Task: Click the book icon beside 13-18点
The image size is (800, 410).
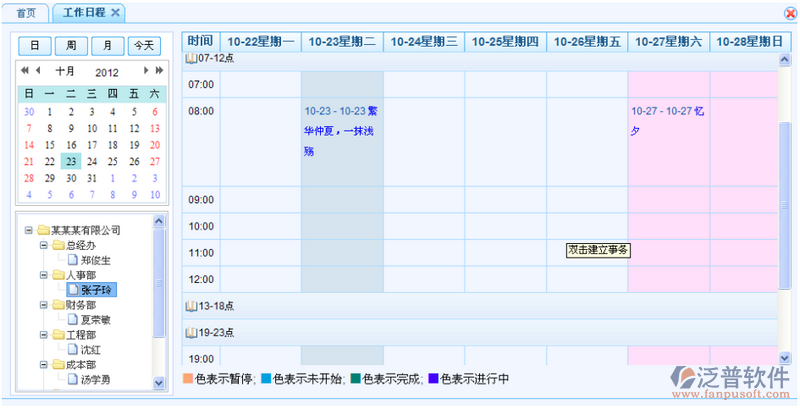Action: [x=190, y=306]
